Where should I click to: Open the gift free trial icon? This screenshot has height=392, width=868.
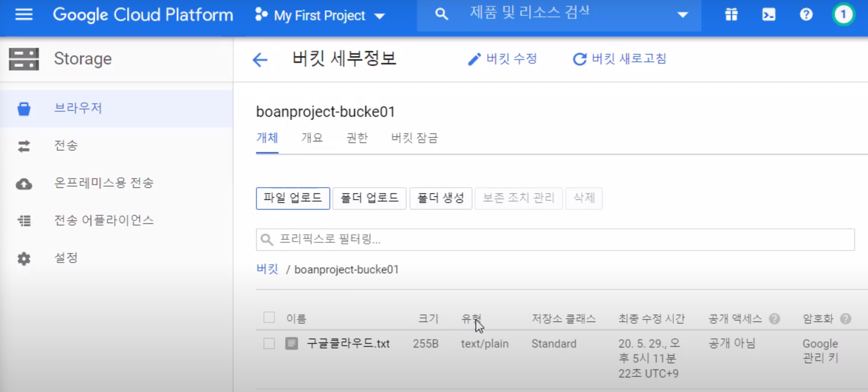click(731, 14)
